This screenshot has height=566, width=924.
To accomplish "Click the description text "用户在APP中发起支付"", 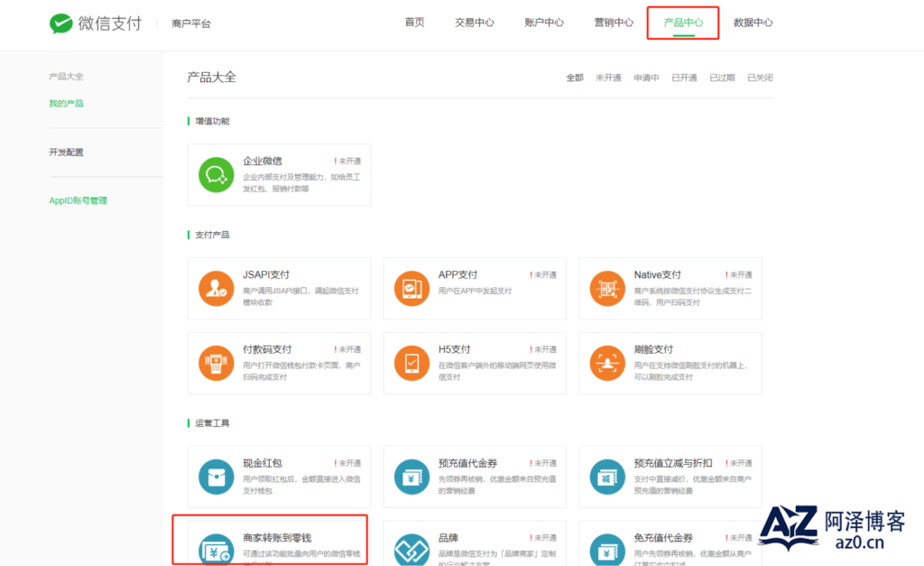I will coord(475,291).
